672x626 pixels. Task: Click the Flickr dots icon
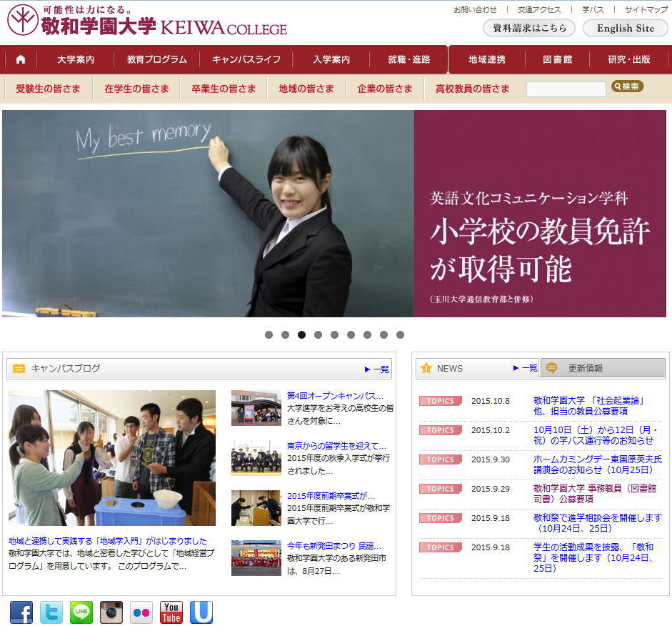point(141,612)
